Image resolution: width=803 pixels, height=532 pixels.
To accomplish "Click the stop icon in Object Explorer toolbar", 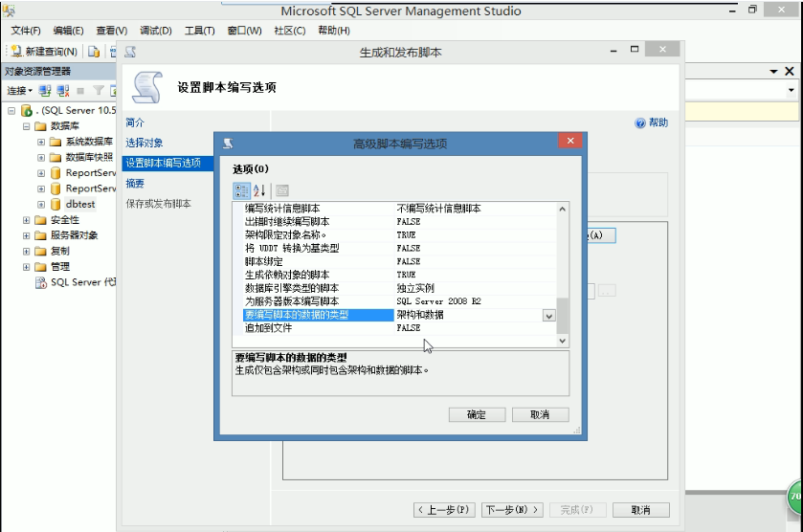I will pos(80,91).
